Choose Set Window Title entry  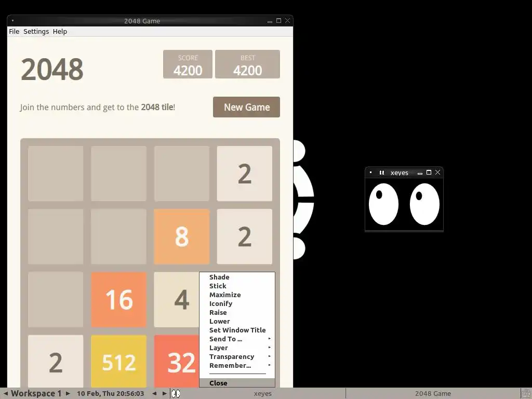237,330
